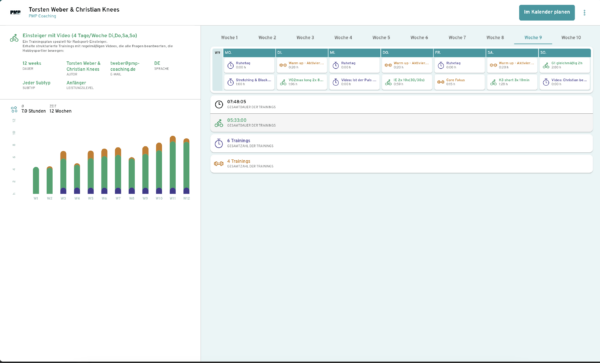Screen dimensions: 600x363
Task: Switch to the Woche 1 tab
Action: pyautogui.click(x=229, y=37)
